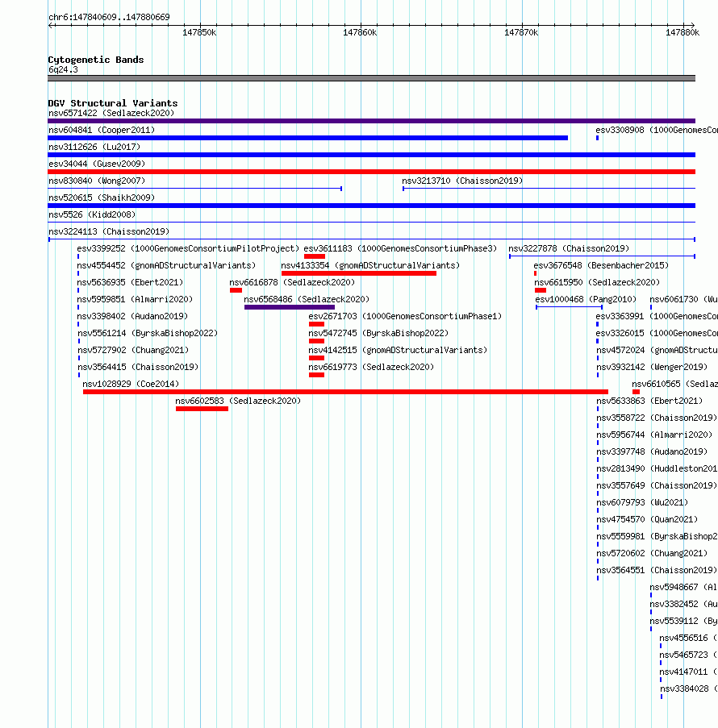Click the 6q24.3 band label
The height and width of the screenshot is (728, 718).
pos(63,69)
